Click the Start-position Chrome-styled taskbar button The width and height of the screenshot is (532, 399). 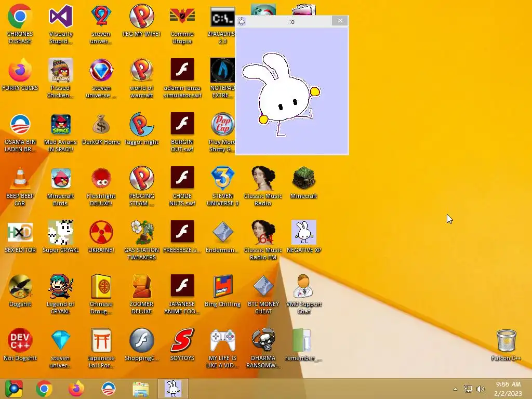click(14, 389)
